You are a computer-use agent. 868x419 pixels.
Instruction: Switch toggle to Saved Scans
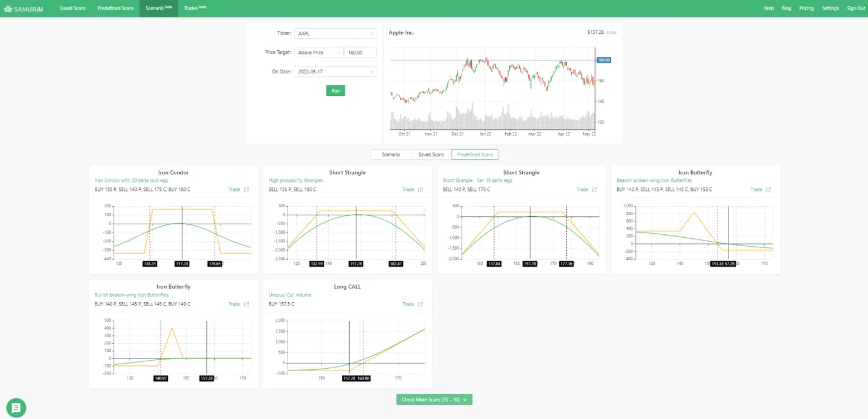[x=431, y=154]
